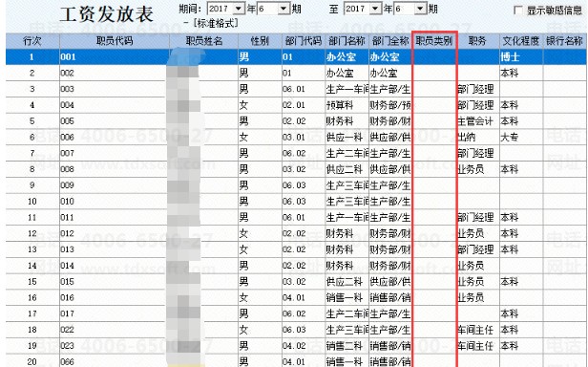Screen dimensions: 588x367
Task: Select row 1 with employee code 001
Action: click(296, 56)
